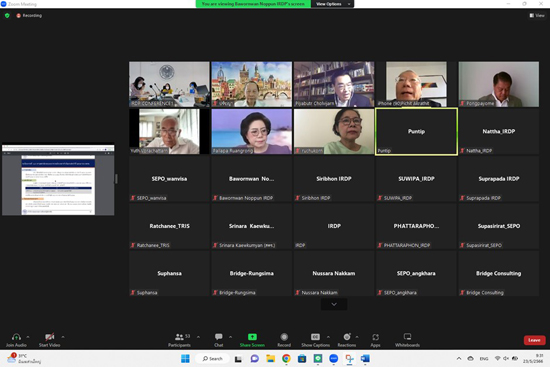
Task: Open the Chat panel
Action: click(219, 340)
